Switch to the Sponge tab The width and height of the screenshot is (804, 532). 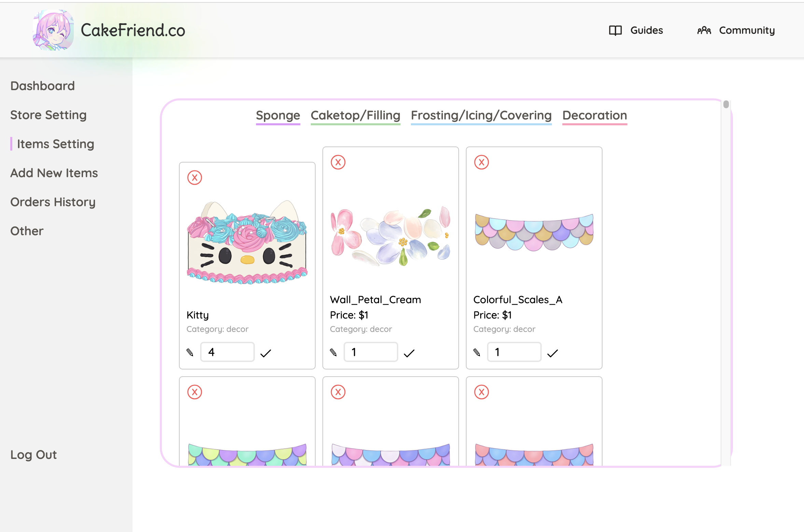[x=278, y=115]
